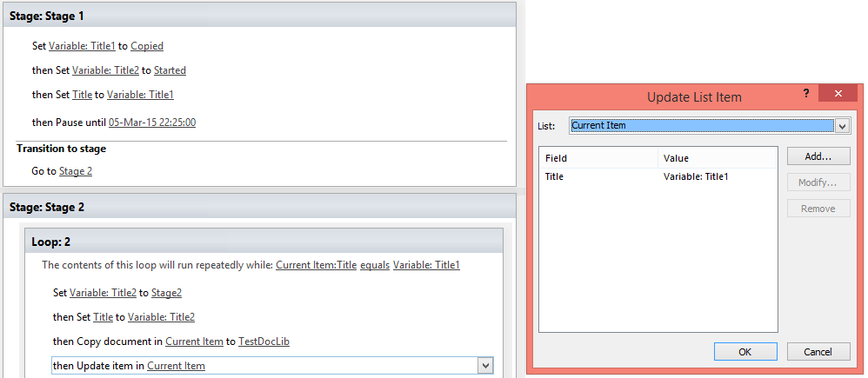Viewport: 868px width, 378px height.
Task: Select the Stage: Stage 2 header
Action: point(260,207)
